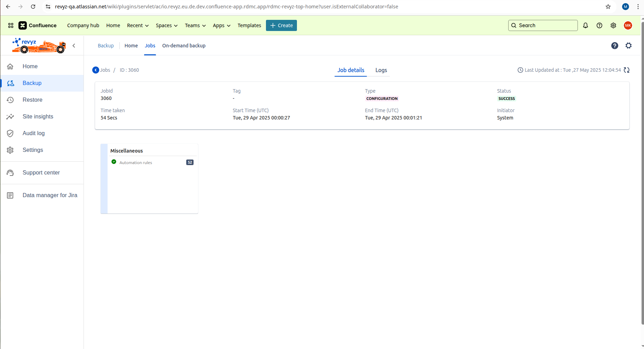
Task: Click the Create button
Action: coord(281,25)
